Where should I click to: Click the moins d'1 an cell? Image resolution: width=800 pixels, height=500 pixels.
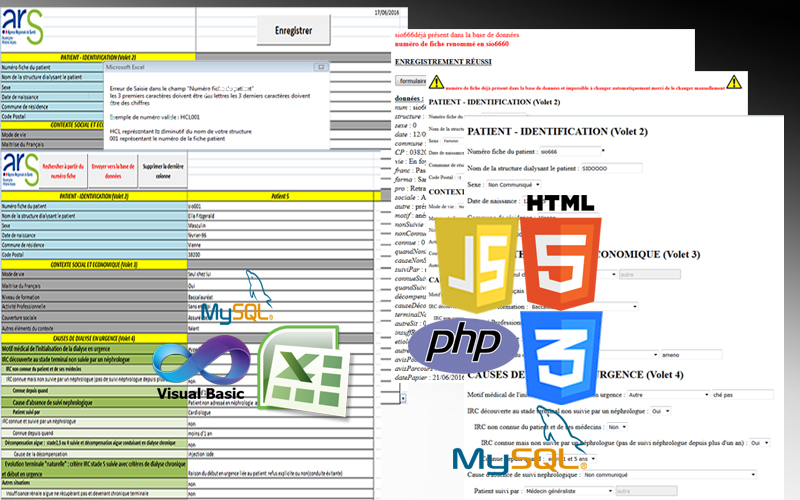pos(280,433)
